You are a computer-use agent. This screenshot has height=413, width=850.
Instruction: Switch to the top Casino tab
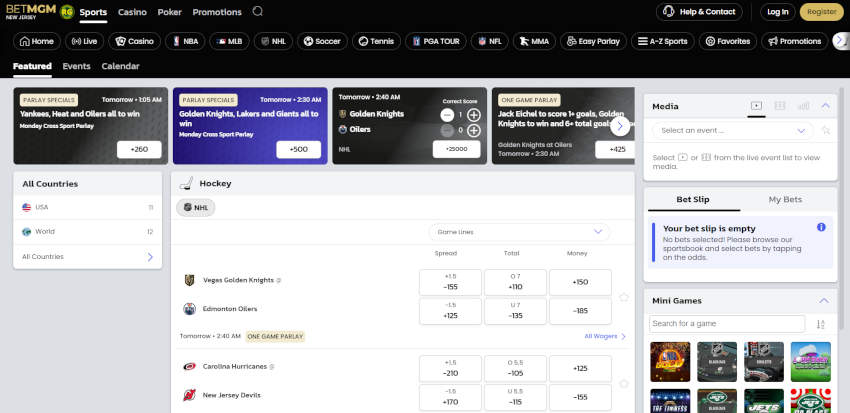point(132,12)
